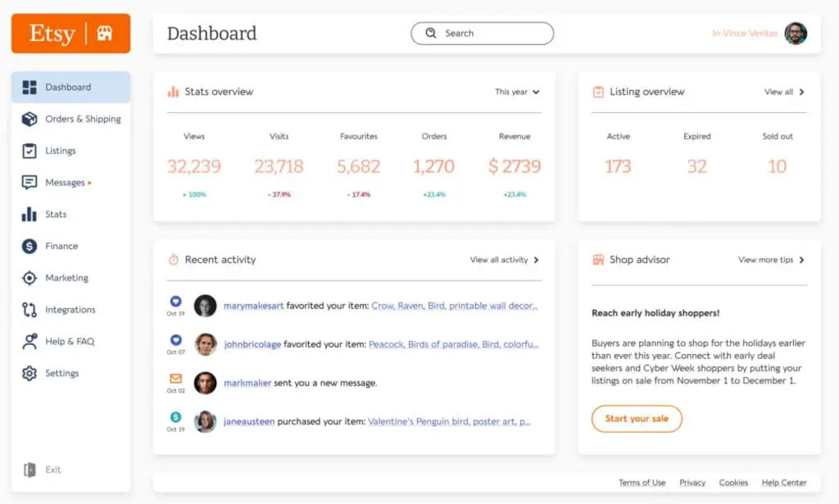The width and height of the screenshot is (839, 504).
Task: Click the Integrations branch icon
Action: 29,310
